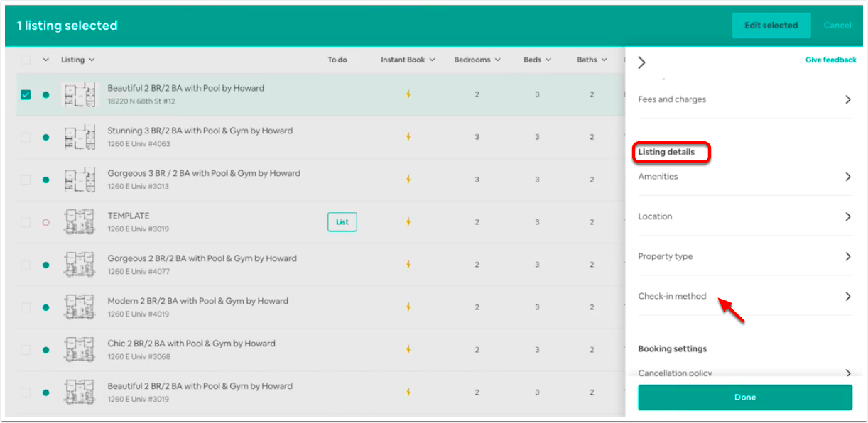Image resolution: width=868 pixels, height=423 pixels.
Task: Expand Fees and charges settings
Action: click(x=745, y=99)
